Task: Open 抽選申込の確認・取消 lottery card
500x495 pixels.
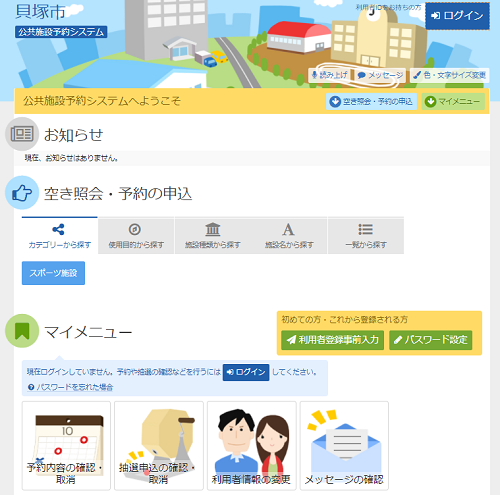Action: pos(159,446)
